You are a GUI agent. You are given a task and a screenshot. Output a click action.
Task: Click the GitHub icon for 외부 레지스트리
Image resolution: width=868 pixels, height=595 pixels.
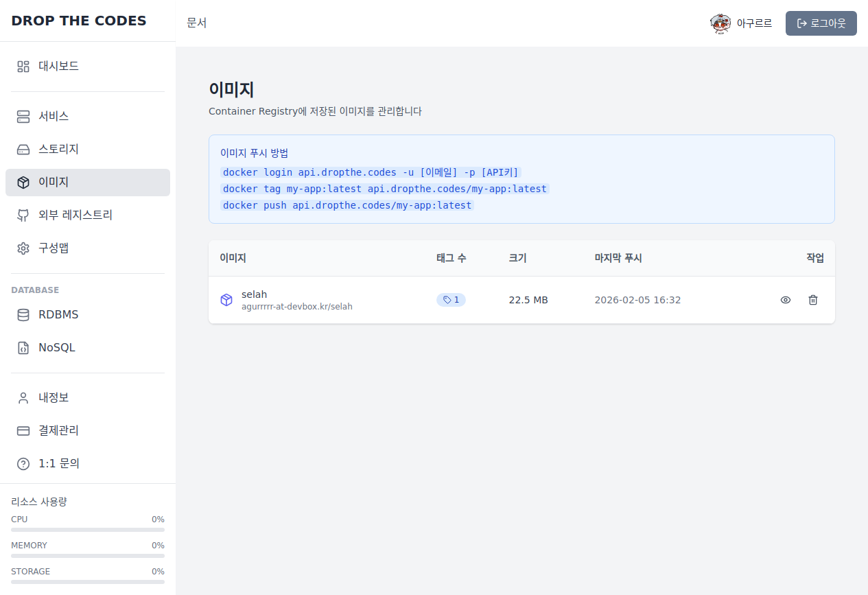[23, 215]
